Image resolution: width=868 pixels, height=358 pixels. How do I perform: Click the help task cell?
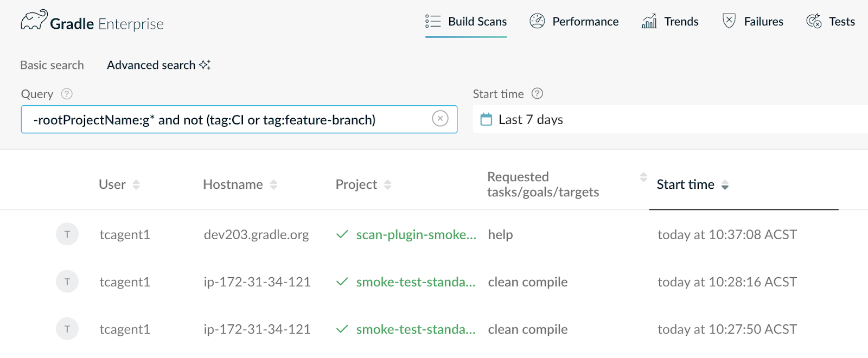[500, 234]
